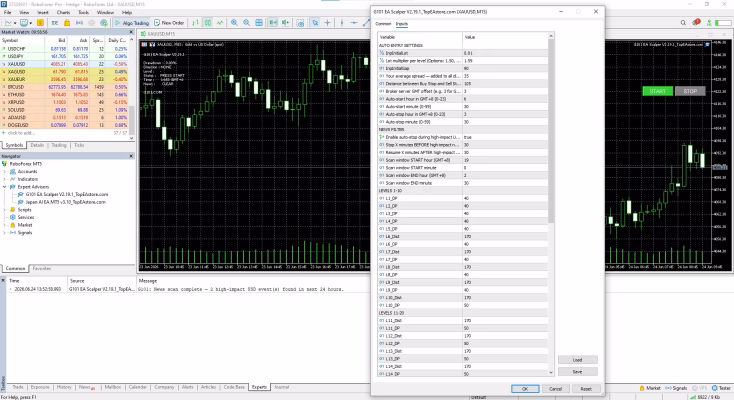Screen dimensions: 734x400
Task: Click the Enable auto-stop during high-impact value true
Action: [505, 137]
